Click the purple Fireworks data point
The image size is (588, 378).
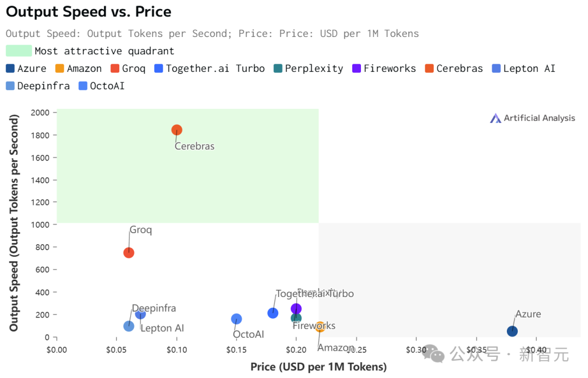pyautogui.click(x=296, y=308)
